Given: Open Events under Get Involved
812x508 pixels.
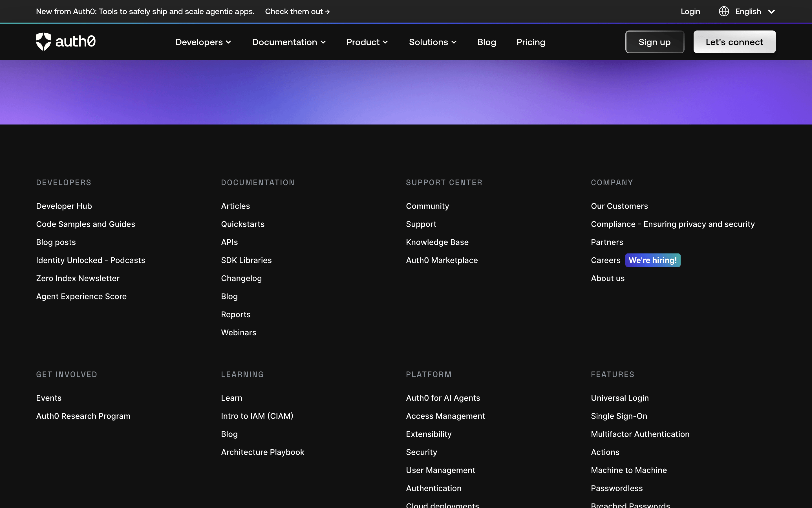Looking at the screenshot, I should tap(49, 398).
